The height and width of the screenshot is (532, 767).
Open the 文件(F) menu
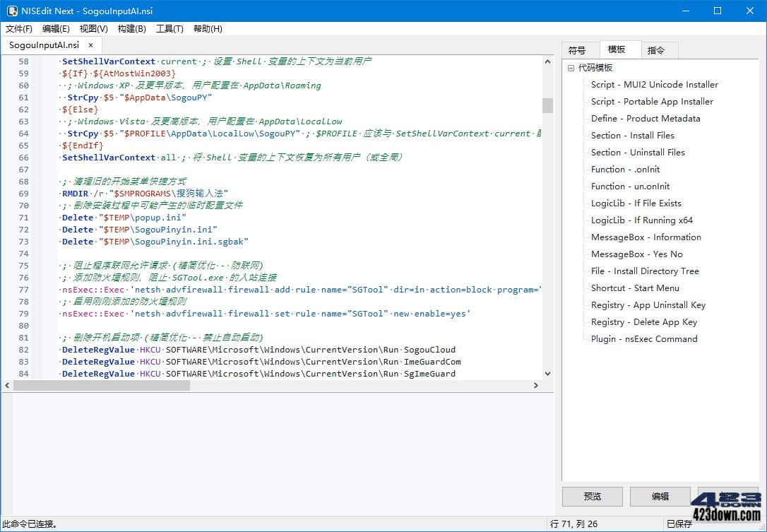[18, 29]
